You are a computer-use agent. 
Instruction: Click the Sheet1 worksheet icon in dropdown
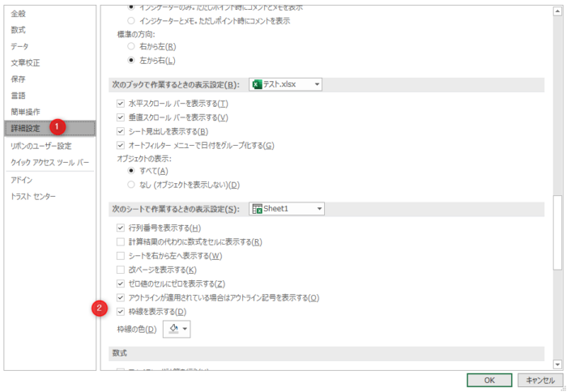[x=258, y=209]
